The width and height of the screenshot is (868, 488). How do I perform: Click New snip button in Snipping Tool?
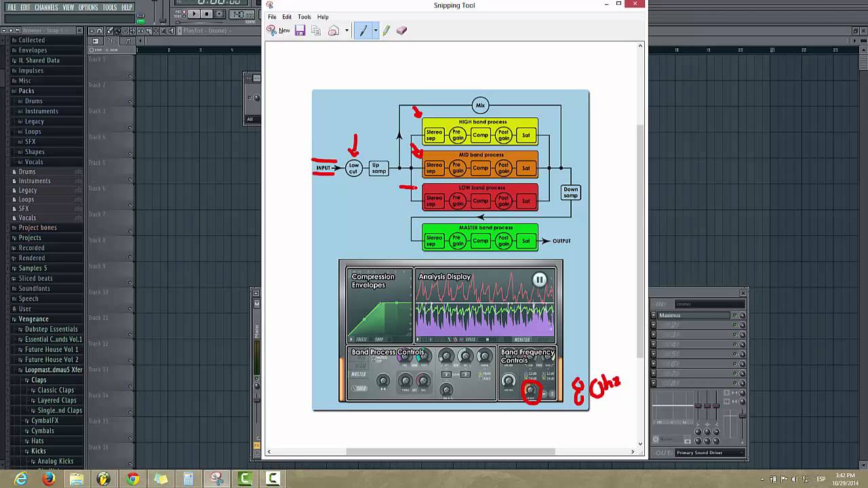(279, 30)
